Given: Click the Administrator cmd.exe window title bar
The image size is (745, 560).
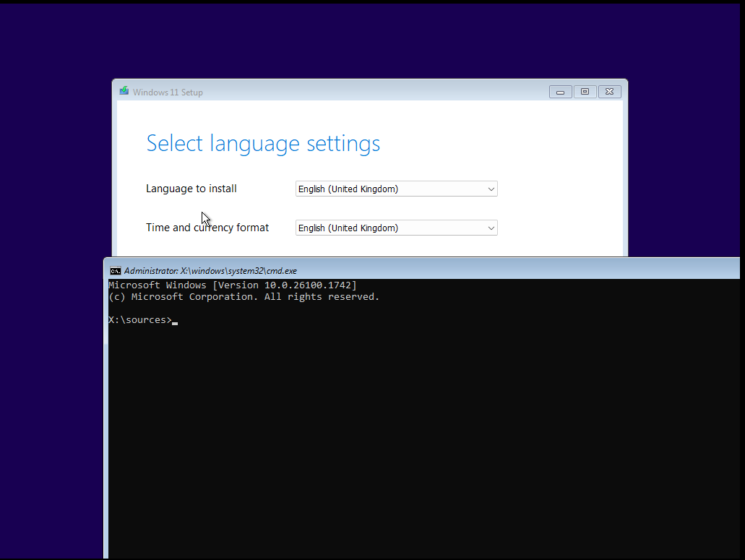Looking at the screenshot, I should coord(422,270).
